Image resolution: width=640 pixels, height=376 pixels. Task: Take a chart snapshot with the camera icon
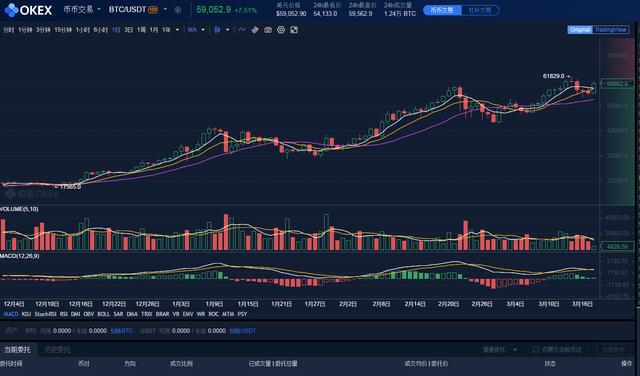tap(268, 30)
